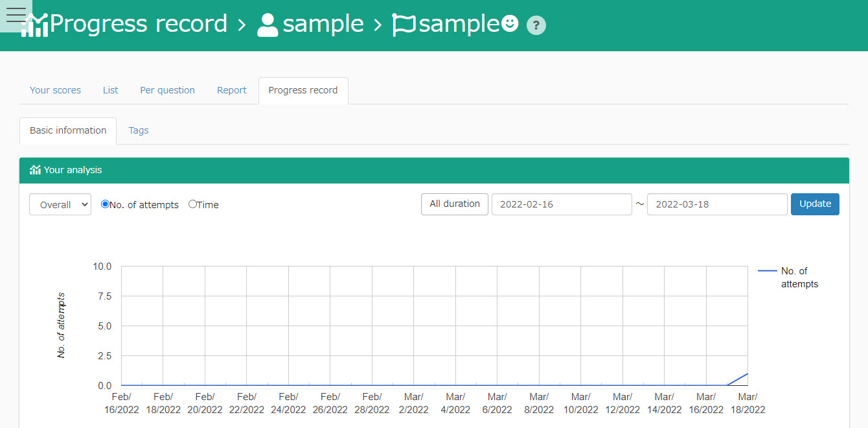Click the user icon before sample

pos(268,25)
